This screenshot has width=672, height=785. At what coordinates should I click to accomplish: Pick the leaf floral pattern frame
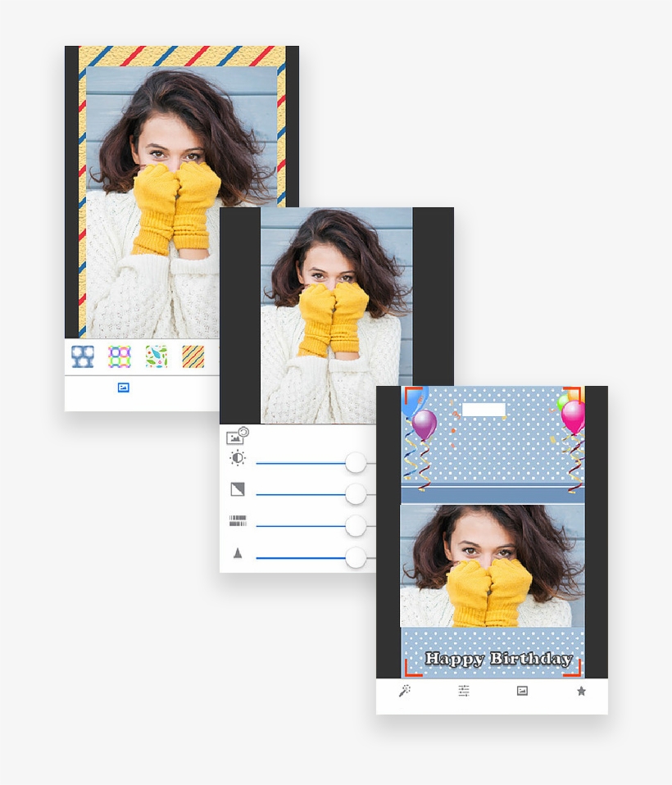(157, 356)
